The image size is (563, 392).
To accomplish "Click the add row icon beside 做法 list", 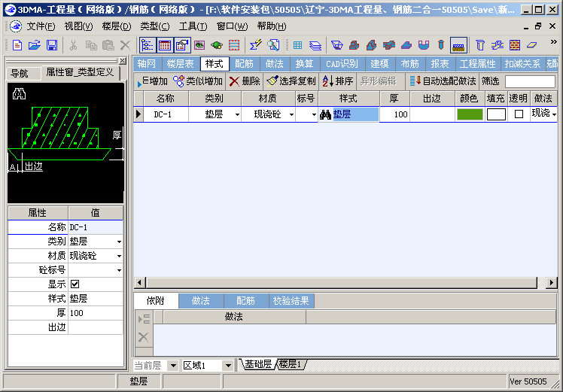I will (x=144, y=319).
